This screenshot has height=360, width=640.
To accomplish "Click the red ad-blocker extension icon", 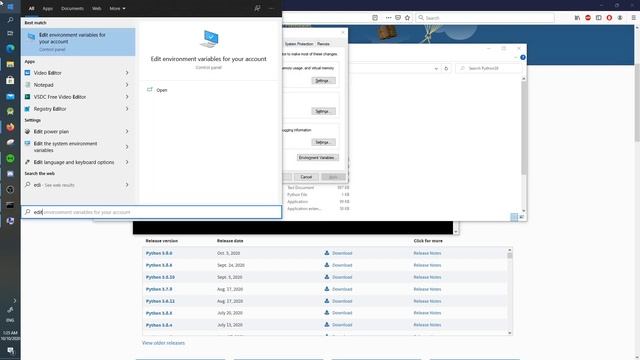I will 588,18.
